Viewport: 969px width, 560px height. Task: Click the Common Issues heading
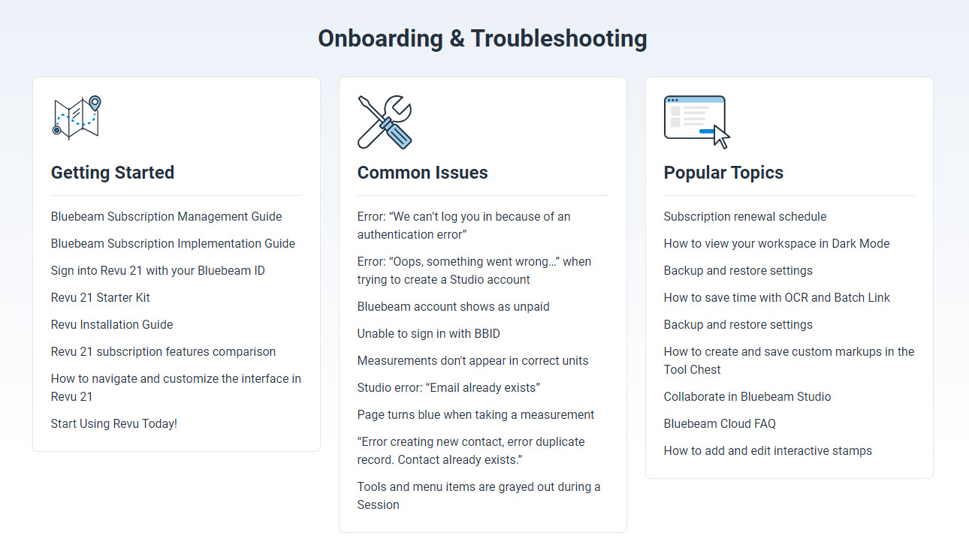point(422,173)
